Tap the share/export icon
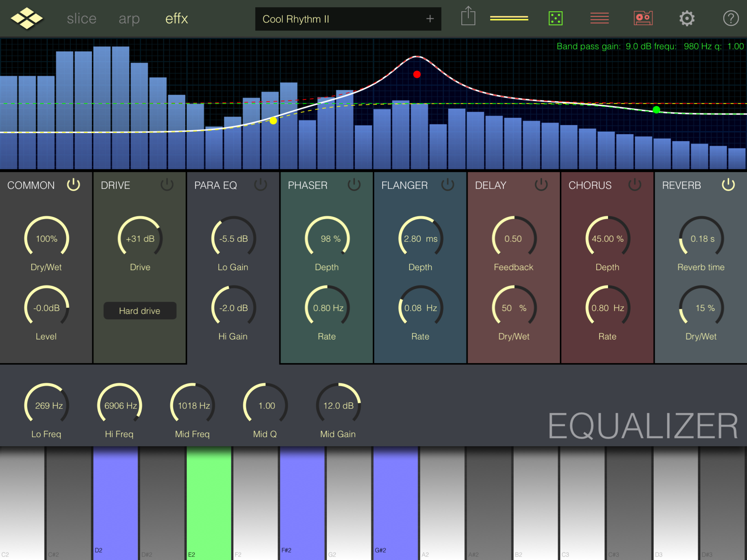The width and height of the screenshot is (747, 560). 468,16
